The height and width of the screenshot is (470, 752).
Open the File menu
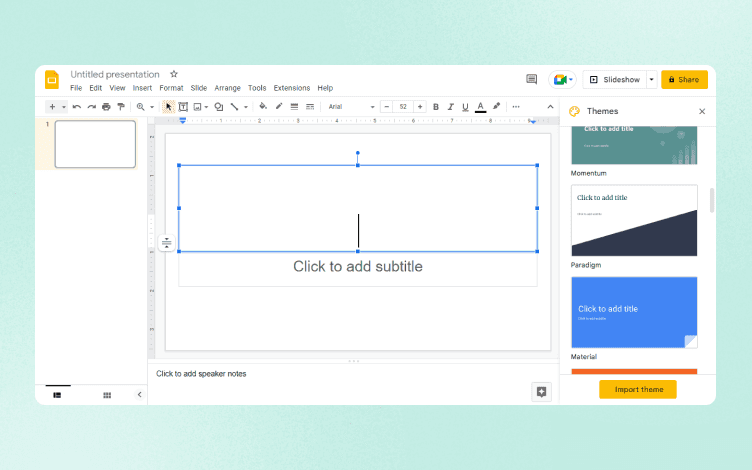click(76, 88)
